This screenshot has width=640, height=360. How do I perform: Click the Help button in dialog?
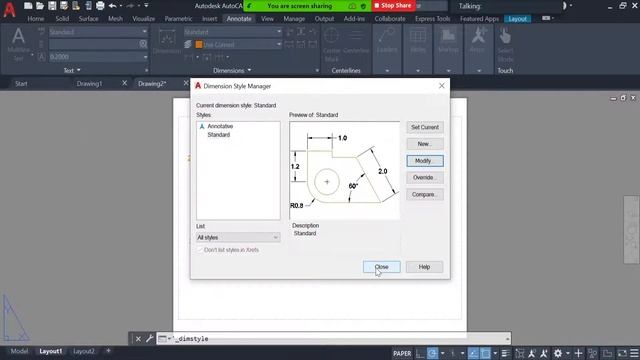coord(424,267)
